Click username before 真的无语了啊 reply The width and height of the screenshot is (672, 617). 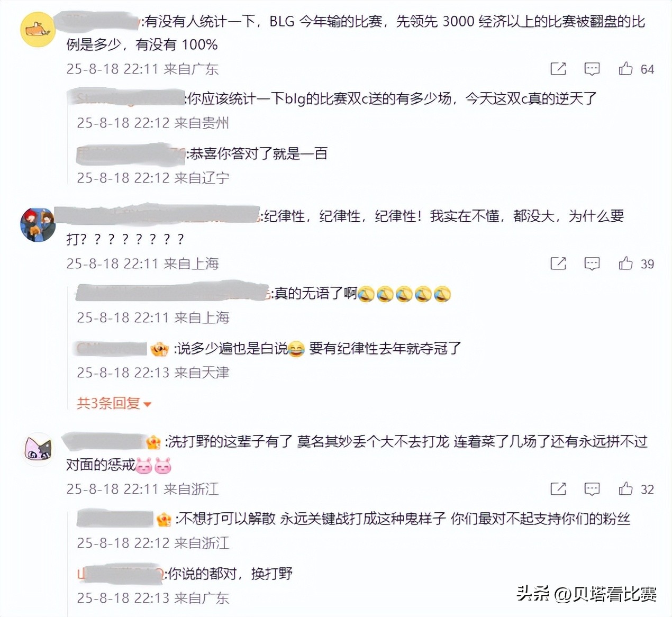(x=173, y=293)
